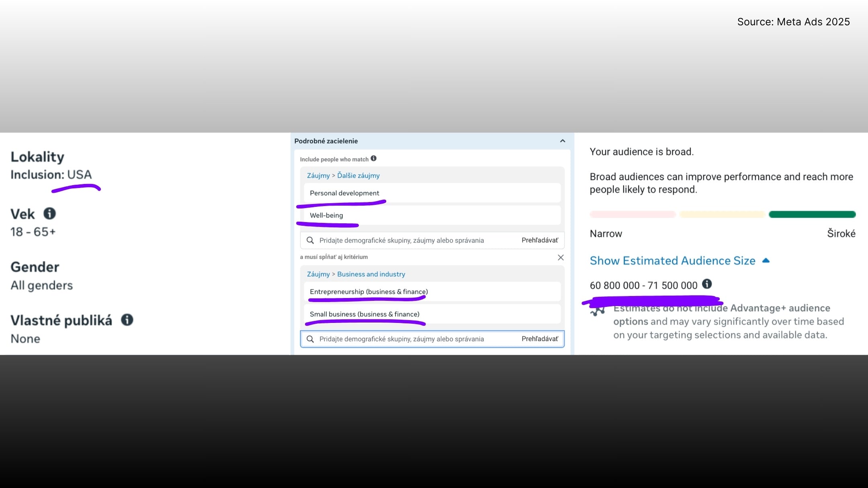
Task: Click search icon in second targeting field
Action: tap(310, 339)
